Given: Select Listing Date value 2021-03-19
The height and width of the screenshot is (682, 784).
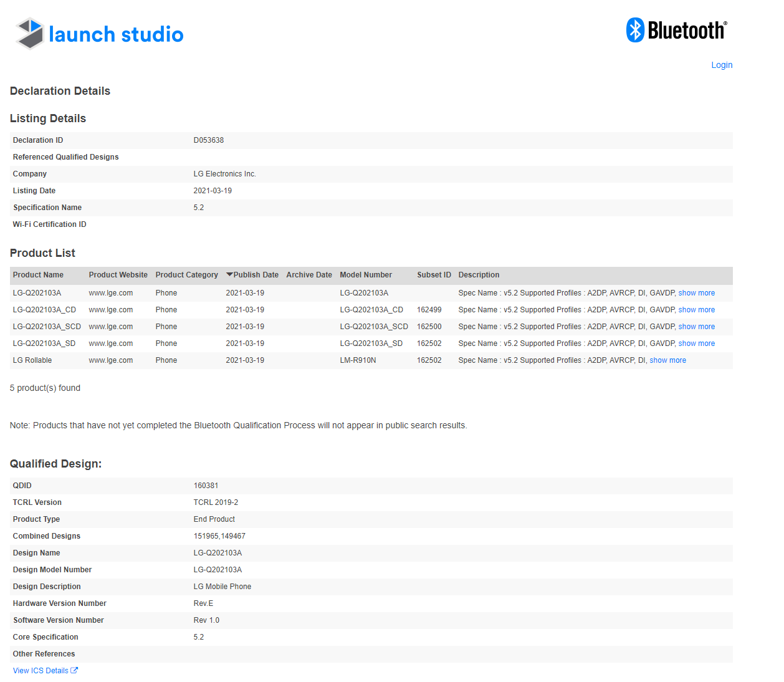Looking at the screenshot, I should click(x=213, y=191).
